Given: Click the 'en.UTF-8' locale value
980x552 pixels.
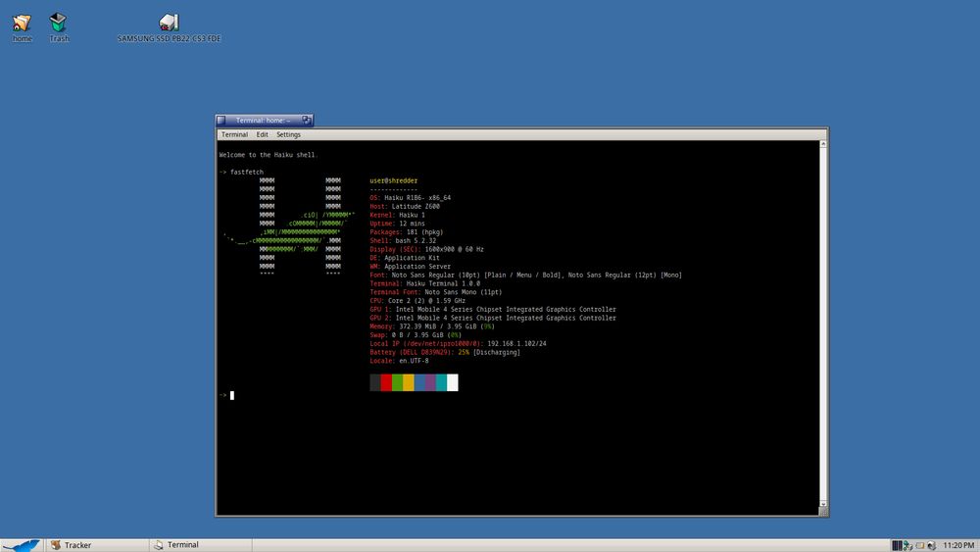Looking at the screenshot, I should [414, 361].
